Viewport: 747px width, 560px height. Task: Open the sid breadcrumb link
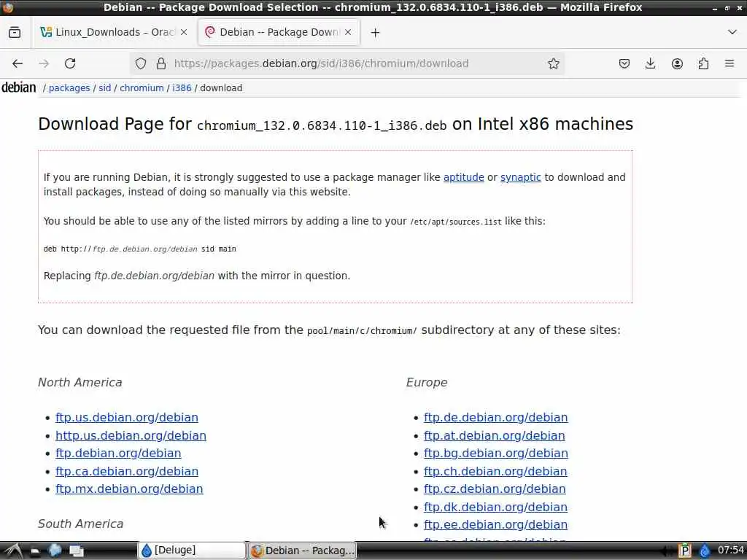(105, 88)
